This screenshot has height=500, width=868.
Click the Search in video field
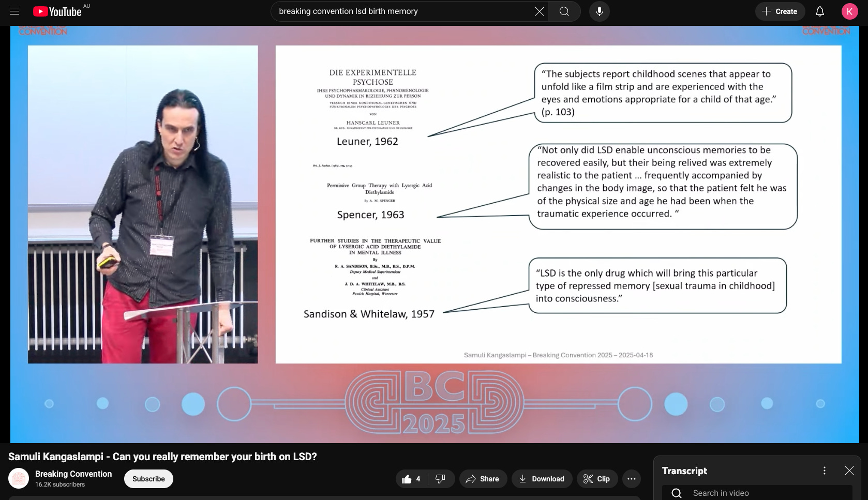(x=757, y=493)
